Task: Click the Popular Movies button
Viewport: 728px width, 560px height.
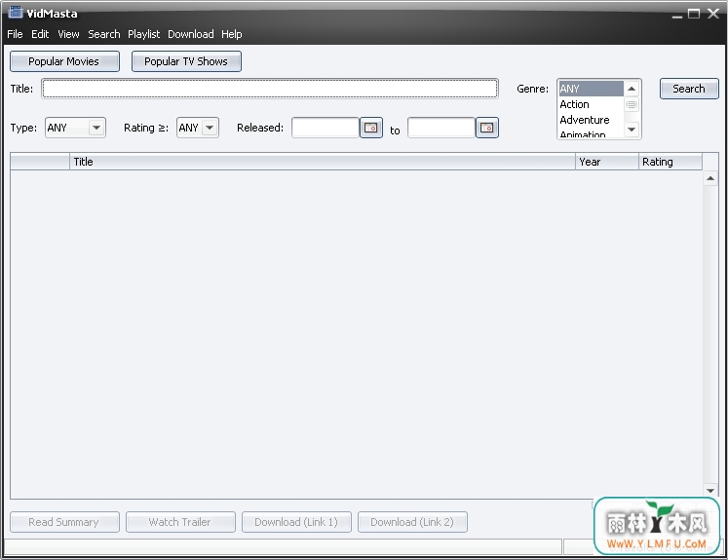Action: [64, 61]
